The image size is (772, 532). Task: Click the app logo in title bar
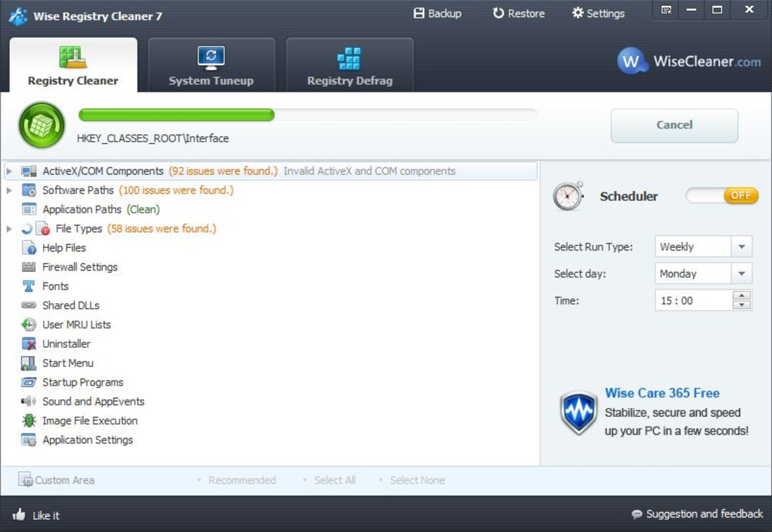(18, 16)
